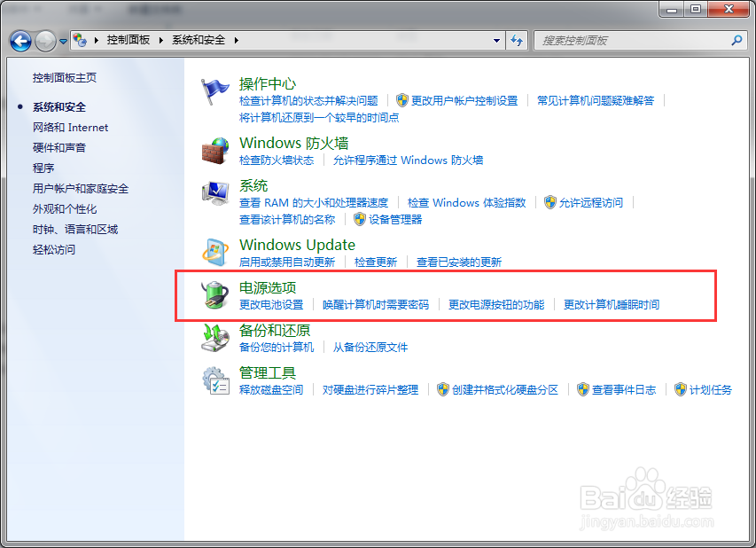Click 常见计算机问题疑难解答 link
The height and width of the screenshot is (548, 756).
[x=596, y=100]
